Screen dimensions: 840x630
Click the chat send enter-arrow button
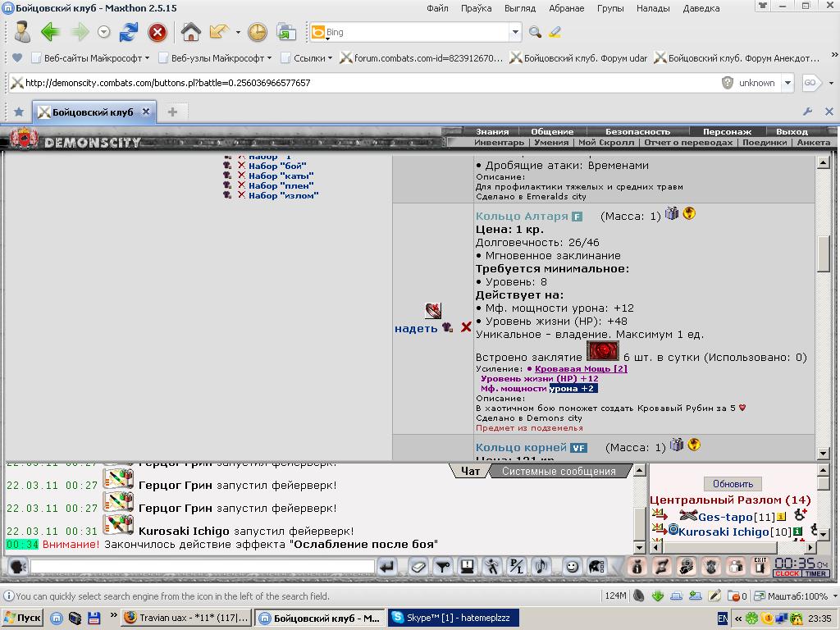(x=387, y=566)
